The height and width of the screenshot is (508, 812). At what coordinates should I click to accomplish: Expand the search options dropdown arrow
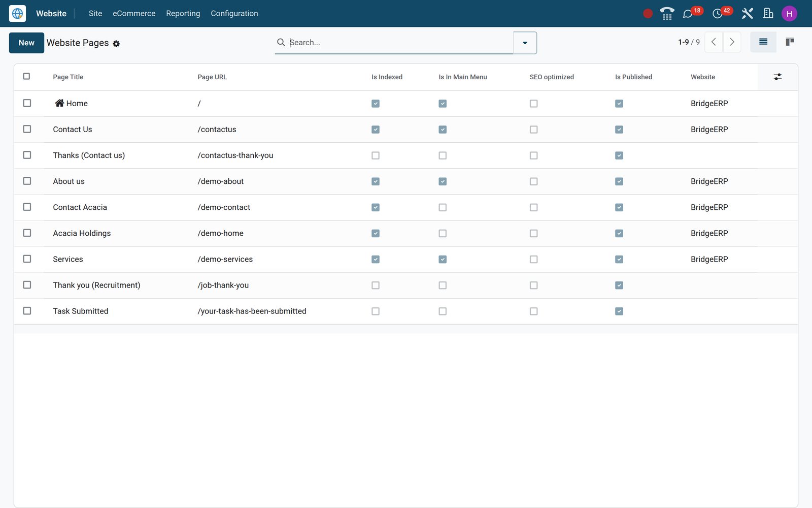click(x=525, y=43)
